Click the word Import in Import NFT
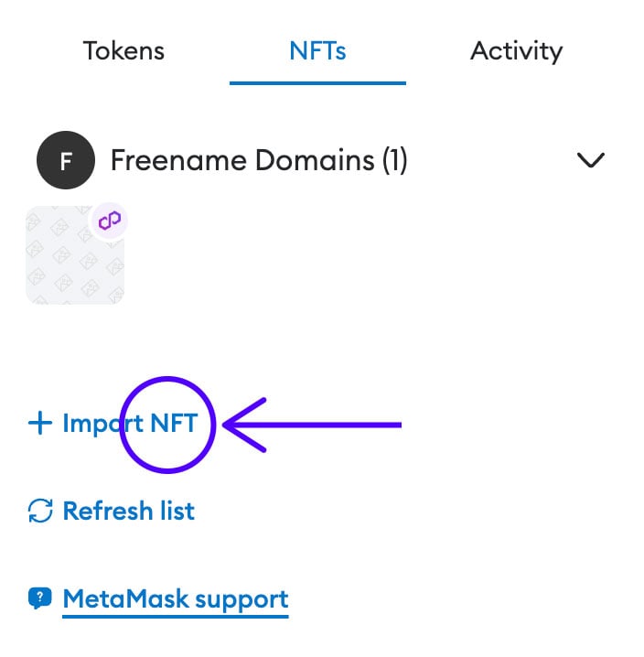This screenshot has height=657, width=644. pyautogui.click(x=102, y=424)
